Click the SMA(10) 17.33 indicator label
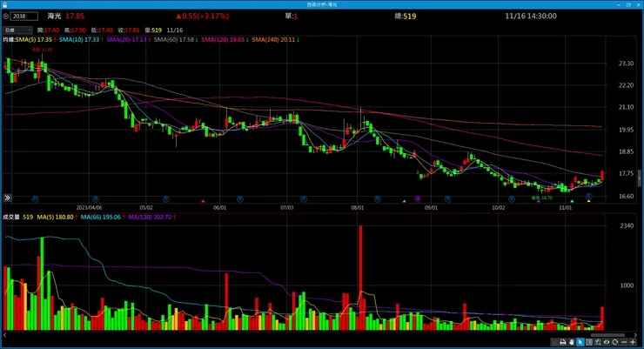 pos(81,40)
